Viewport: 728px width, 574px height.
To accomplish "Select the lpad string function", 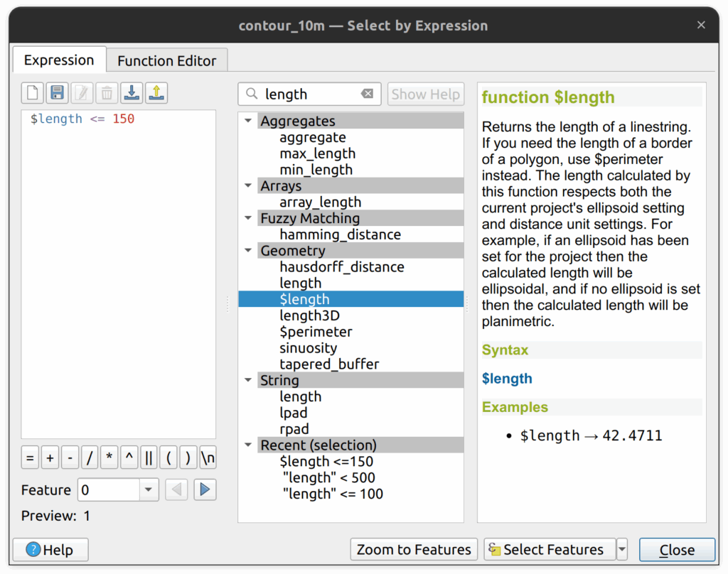I will tap(294, 413).
